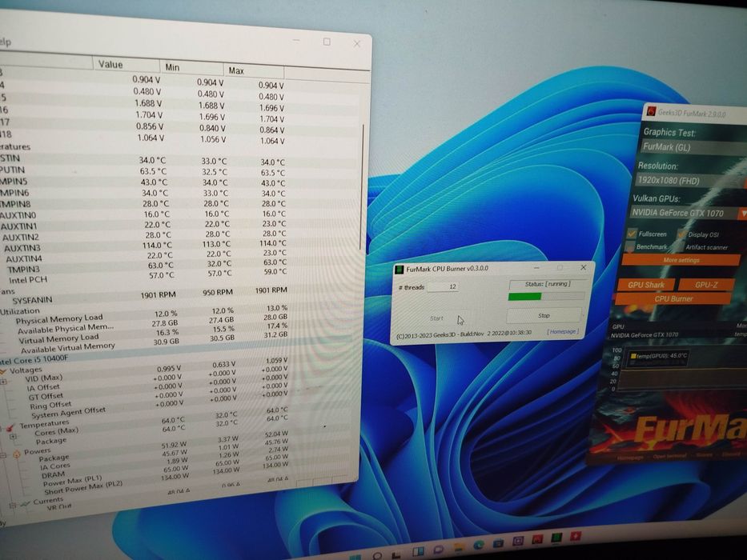Click the Stop button in CPU Burner
Screen dimensions: 747x560
coord(544,316)
